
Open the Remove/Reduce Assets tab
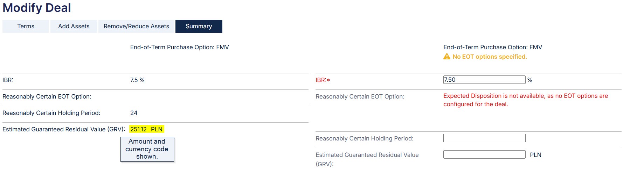coord(136,27)
